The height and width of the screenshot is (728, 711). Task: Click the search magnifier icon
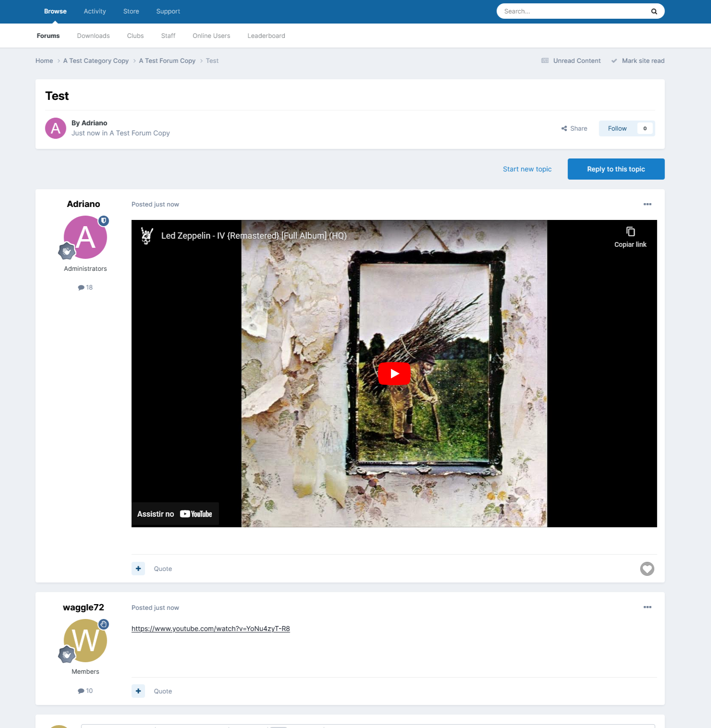(x=654, y=12)
